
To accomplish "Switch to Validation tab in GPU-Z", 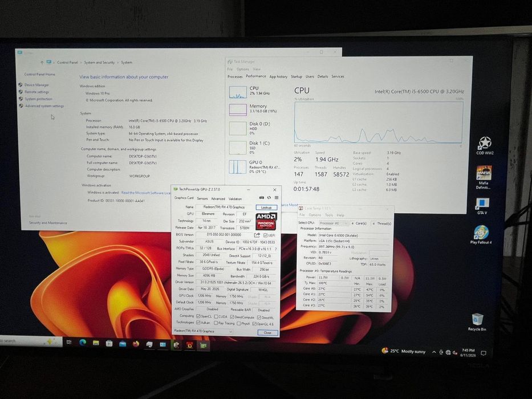I will (235, 199).
